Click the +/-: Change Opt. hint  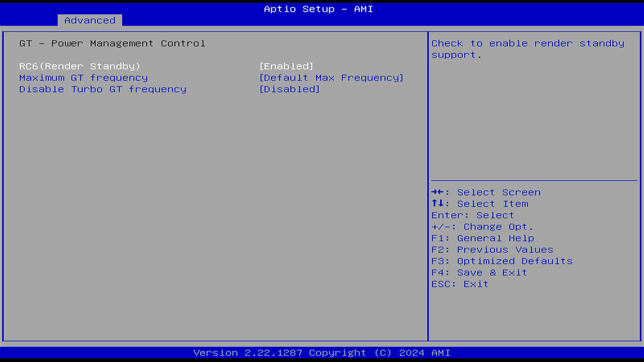pyautogui.click(x=482, y=227)
